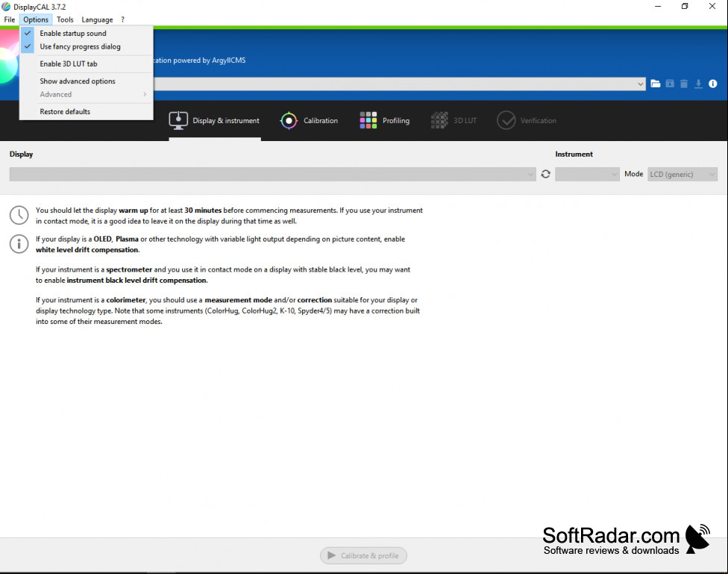Switch to the Calibration tab label
The height and width of the screenshot is (574, 728).
click(321, 120)
